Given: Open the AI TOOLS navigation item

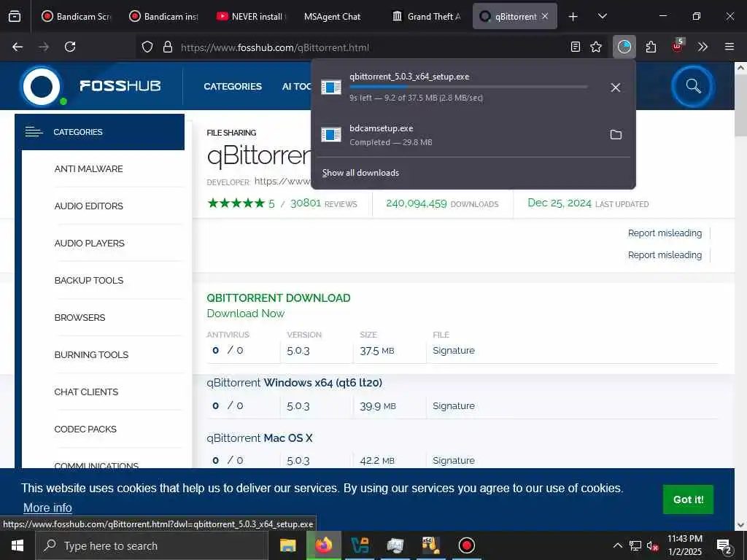Looking at the screenshot, I should click(x=296, y=86).
